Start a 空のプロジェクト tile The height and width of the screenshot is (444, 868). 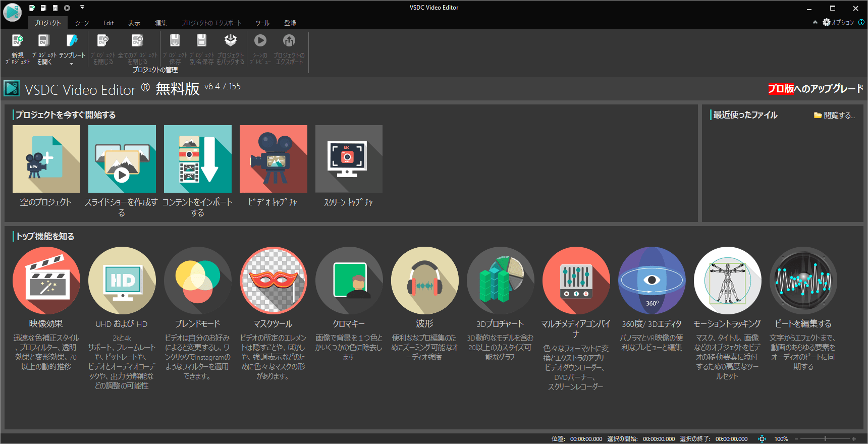tap(46, 159)
